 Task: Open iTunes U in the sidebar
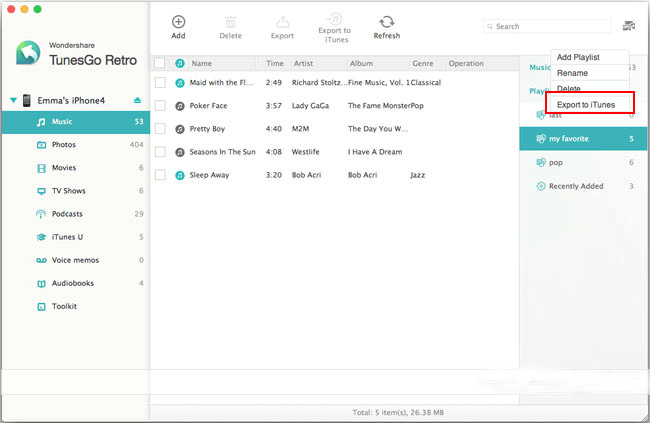coord(75,237)
